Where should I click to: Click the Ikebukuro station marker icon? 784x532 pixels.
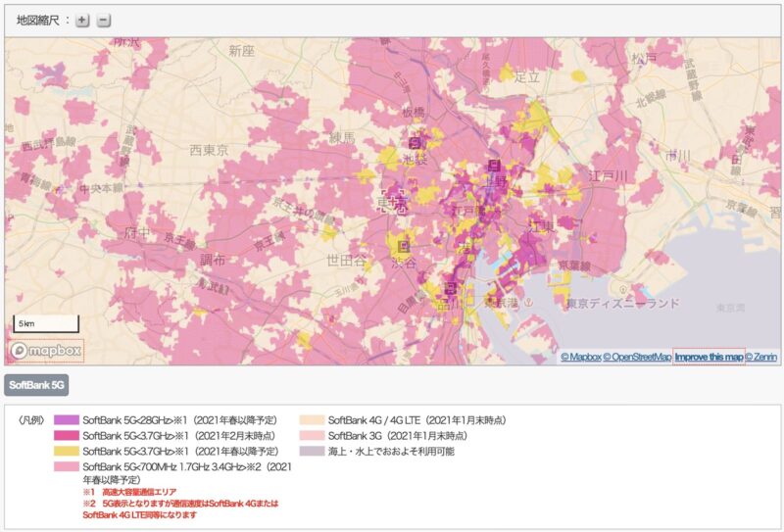point(415,143)
